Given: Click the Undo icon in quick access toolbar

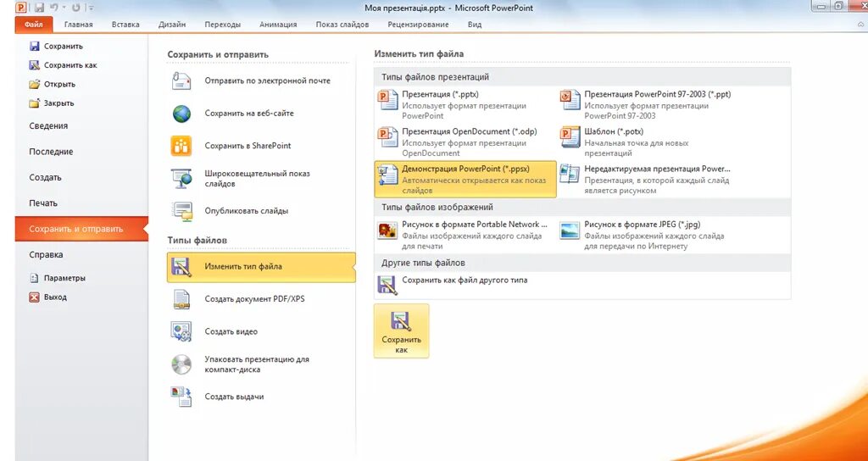Looking at the screenshot, I should [x=54, y=8].
